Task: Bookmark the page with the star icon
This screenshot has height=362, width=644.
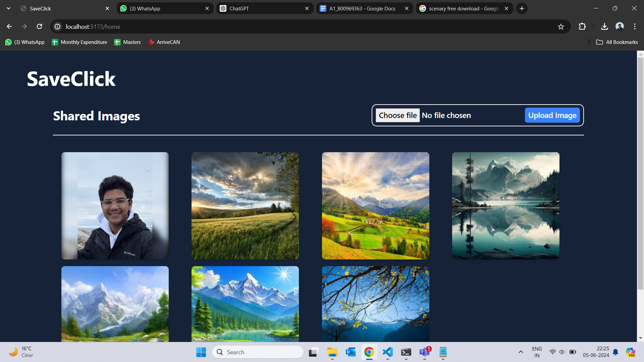Action: [561, 26]
